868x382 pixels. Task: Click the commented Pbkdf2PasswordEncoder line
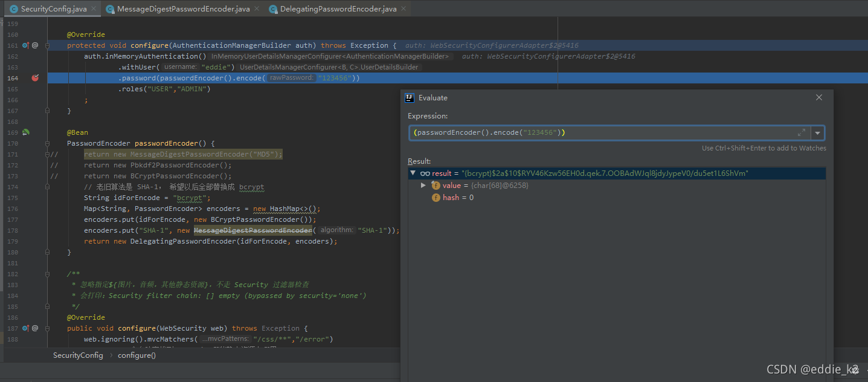coord(158,165)
